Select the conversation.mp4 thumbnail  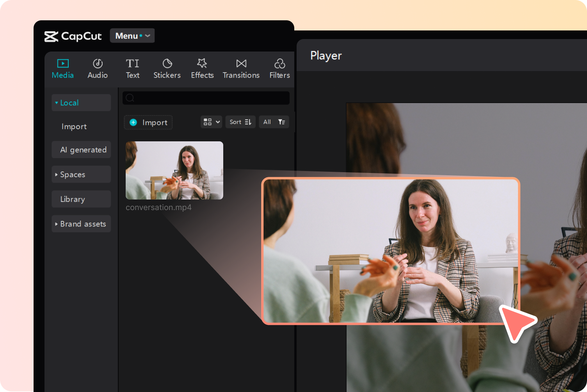coord(174,170)
